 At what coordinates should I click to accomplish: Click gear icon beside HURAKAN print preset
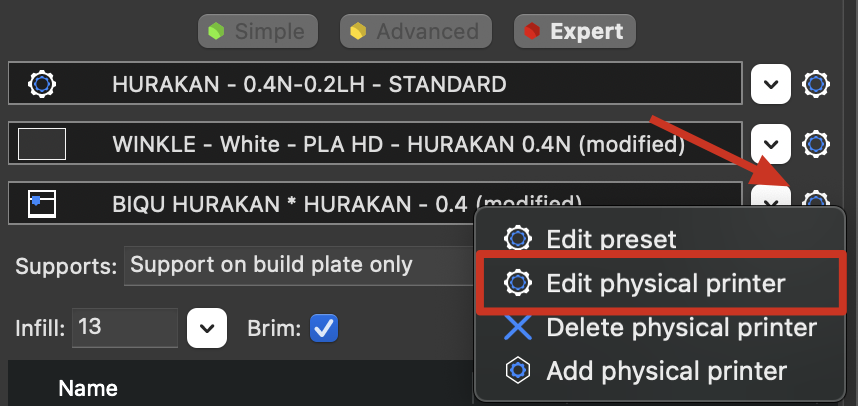pyautogui.click(x=817, y=84)
